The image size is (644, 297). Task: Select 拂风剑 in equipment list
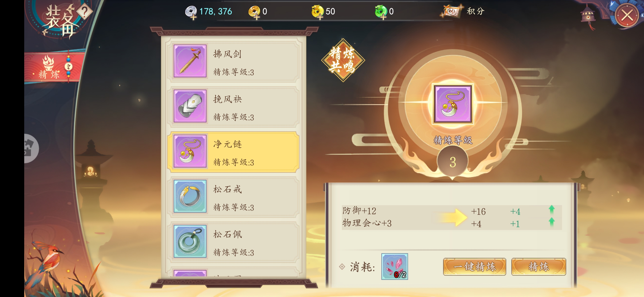233,61
